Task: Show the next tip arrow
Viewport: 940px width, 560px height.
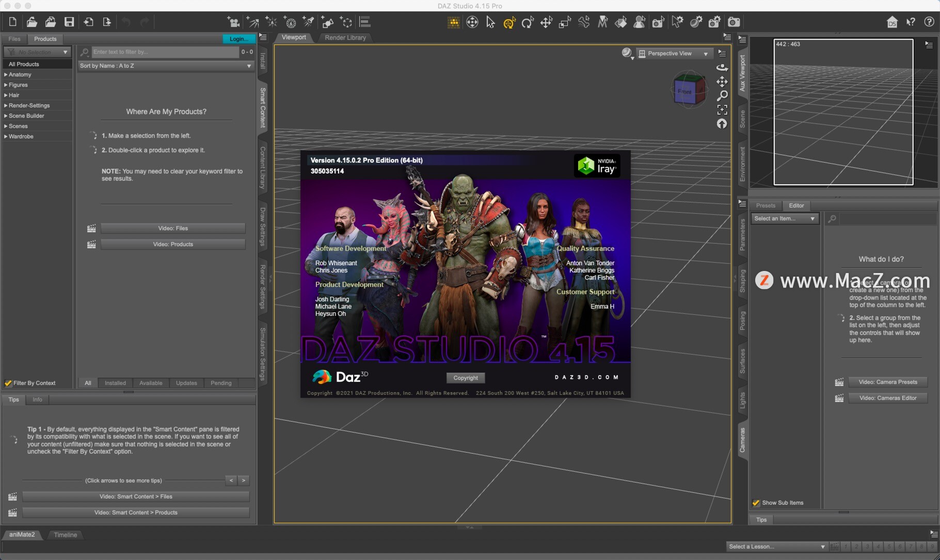Action: tap(244, 481)
